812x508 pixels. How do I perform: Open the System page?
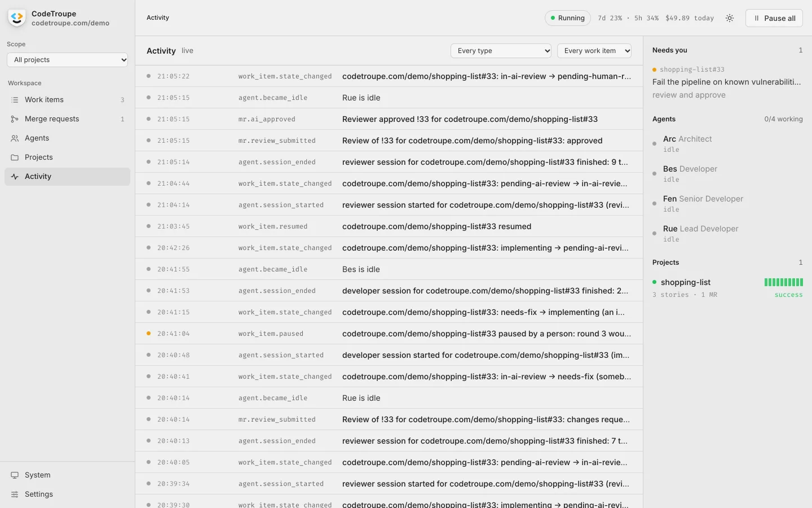coord(67,475)
